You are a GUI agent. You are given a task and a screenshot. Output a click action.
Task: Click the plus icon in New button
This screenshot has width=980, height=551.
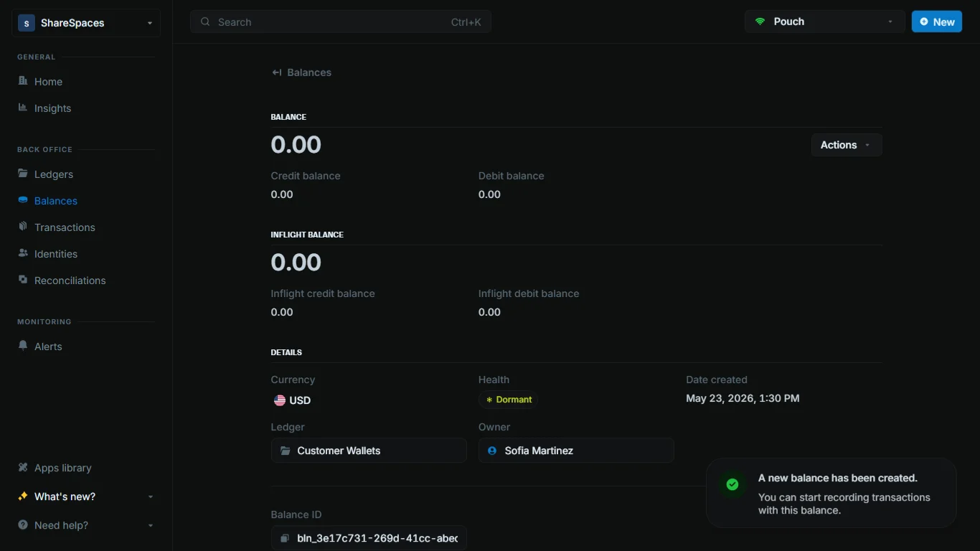[924, 22]
